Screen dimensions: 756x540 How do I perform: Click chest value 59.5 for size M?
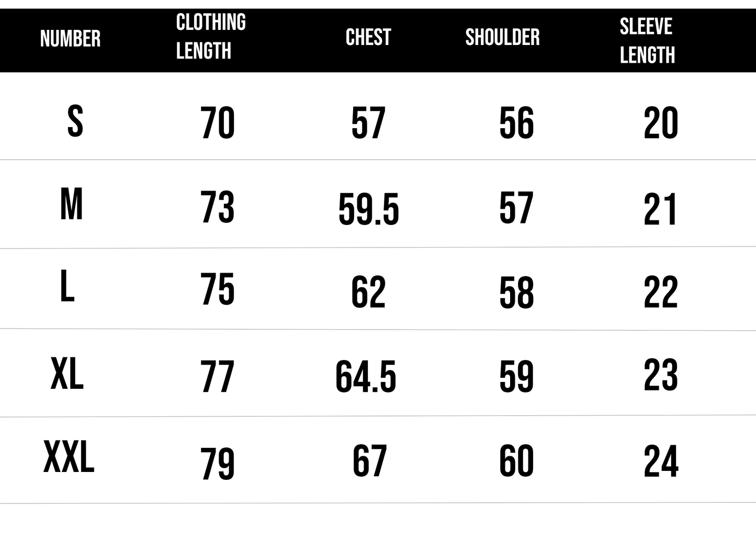click(x=369, y=209)
